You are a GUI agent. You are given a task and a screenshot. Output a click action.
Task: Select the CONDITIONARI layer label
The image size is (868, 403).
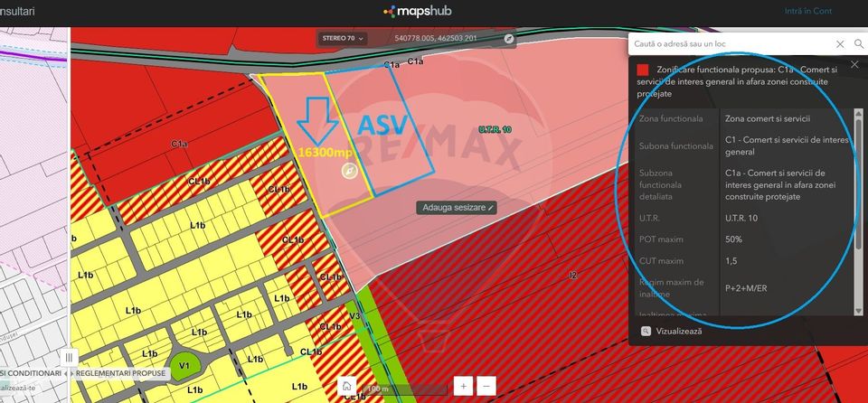(33, 373)
